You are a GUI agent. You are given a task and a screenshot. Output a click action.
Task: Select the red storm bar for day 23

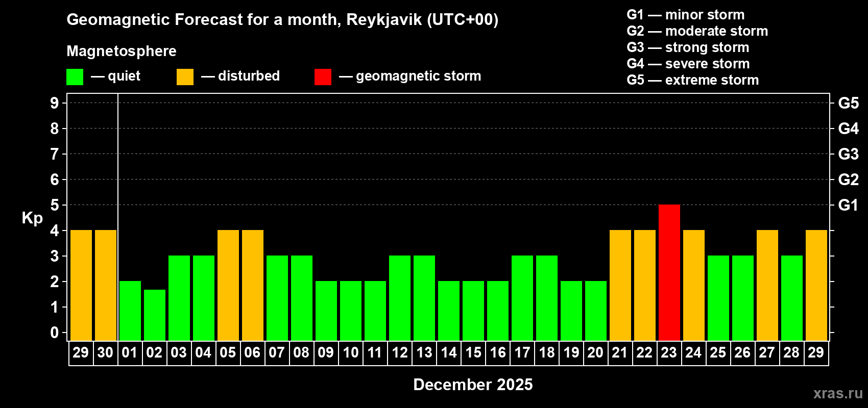pos(669,272)
